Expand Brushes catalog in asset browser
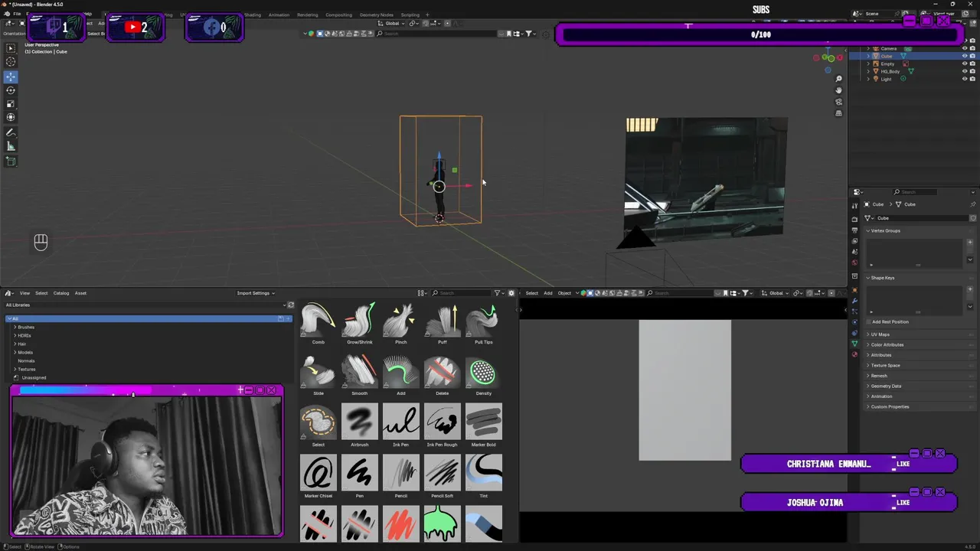 pyautogui.click(x=15, y=327)
